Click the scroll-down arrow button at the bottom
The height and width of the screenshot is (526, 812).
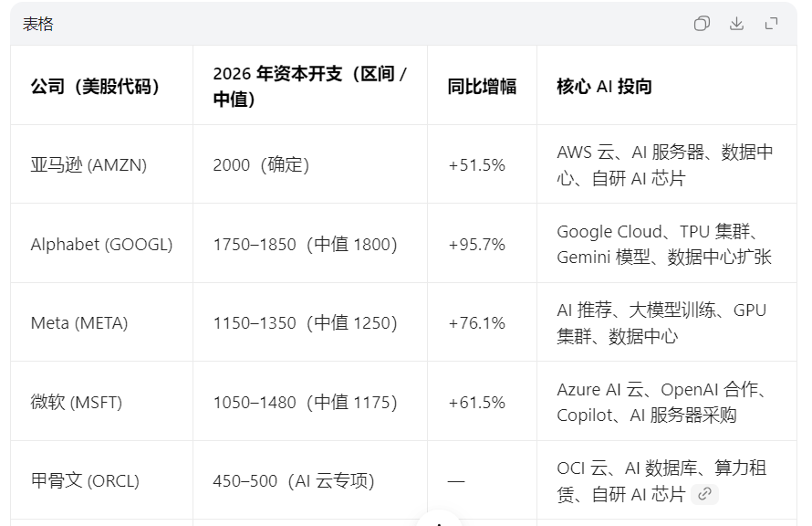point(439,520)
